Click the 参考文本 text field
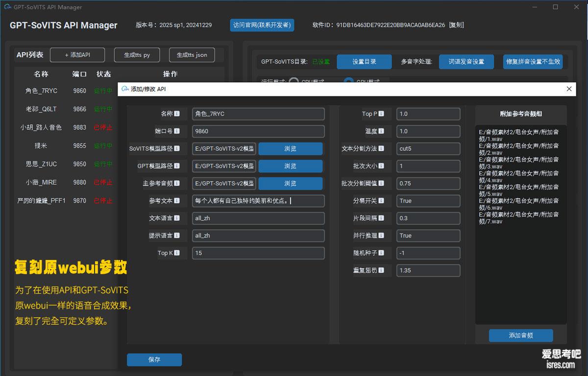This screenshot has height=376, width=588. click(x=258, y=201)
